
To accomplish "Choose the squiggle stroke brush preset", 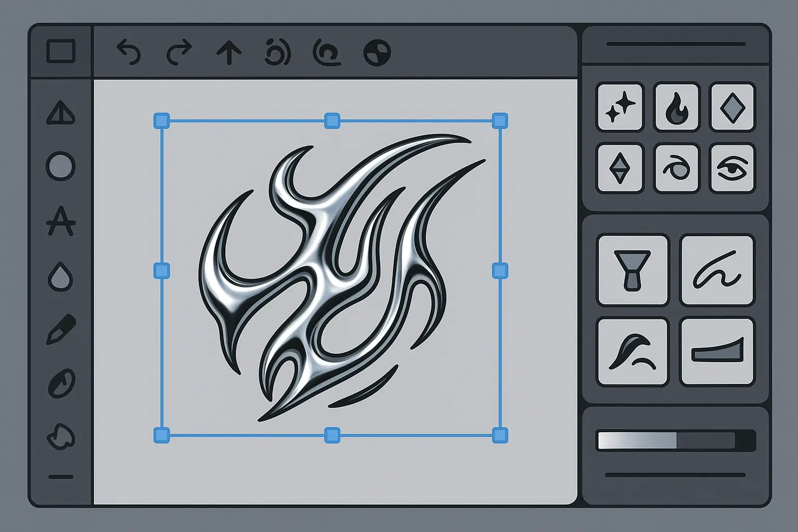I will coord(717,270).
